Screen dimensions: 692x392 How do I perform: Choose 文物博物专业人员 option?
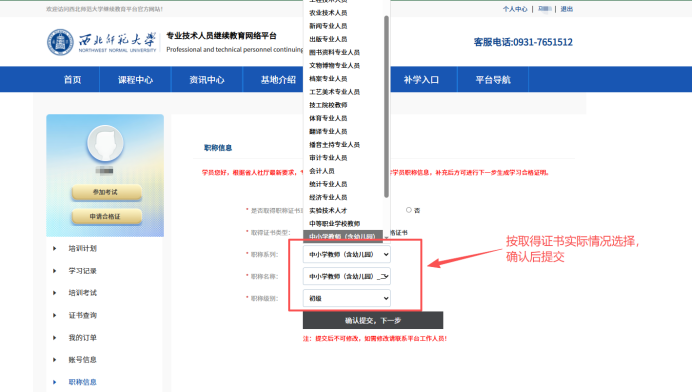(343, 65)
